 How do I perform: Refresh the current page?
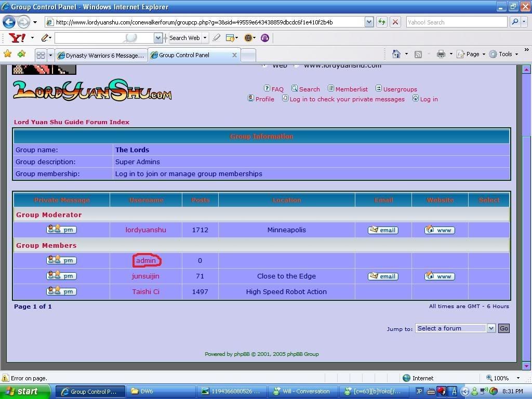[x=382, y=22]
